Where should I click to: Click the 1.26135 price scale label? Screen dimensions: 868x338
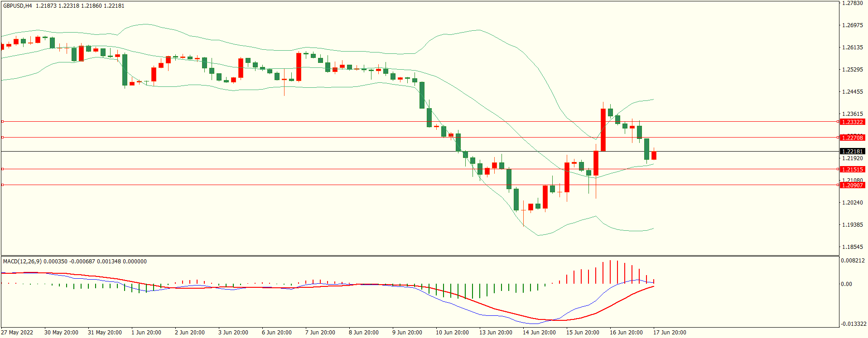[x=852, y=48]
